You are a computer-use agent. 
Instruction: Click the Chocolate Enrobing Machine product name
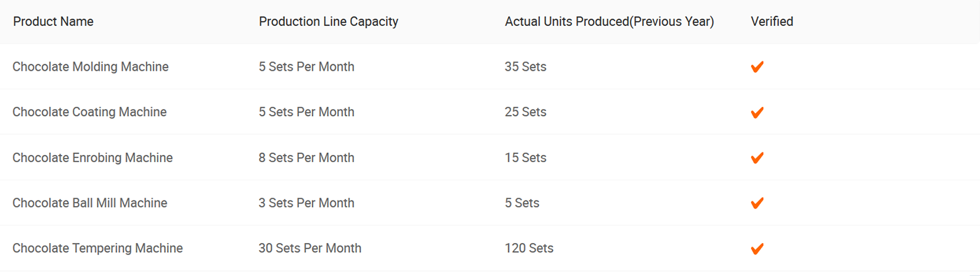coord(92,157)
